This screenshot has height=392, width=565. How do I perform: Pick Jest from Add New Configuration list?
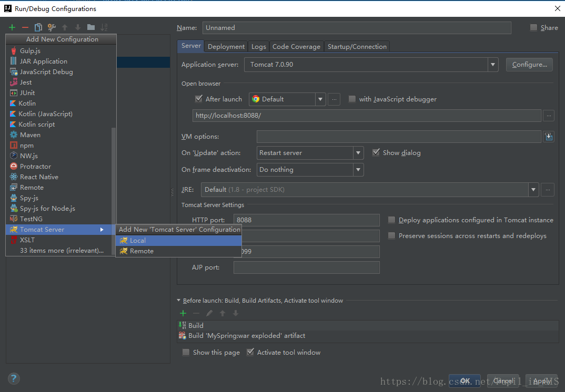click(61, 82)
